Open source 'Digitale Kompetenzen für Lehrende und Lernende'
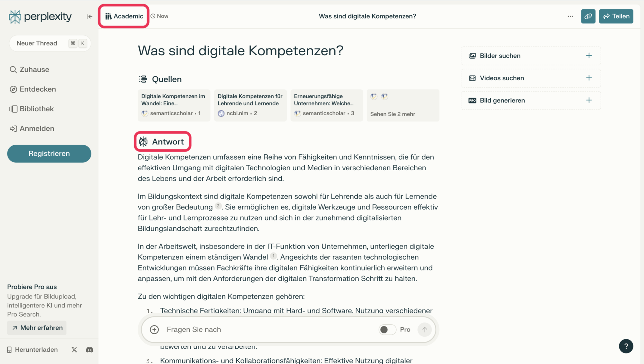The width and height of the screenshot is (644, 364). (x=250, y=105)
